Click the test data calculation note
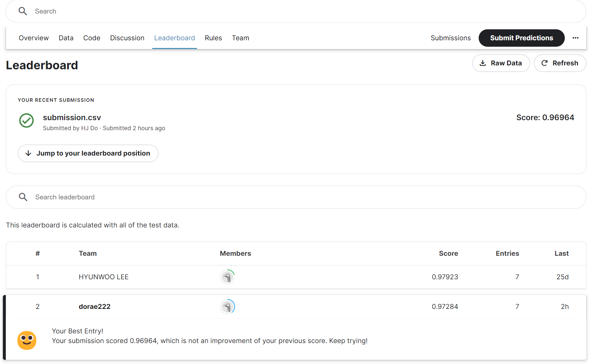This screenshot has height=364, width=589. click(x=93, y=225)
